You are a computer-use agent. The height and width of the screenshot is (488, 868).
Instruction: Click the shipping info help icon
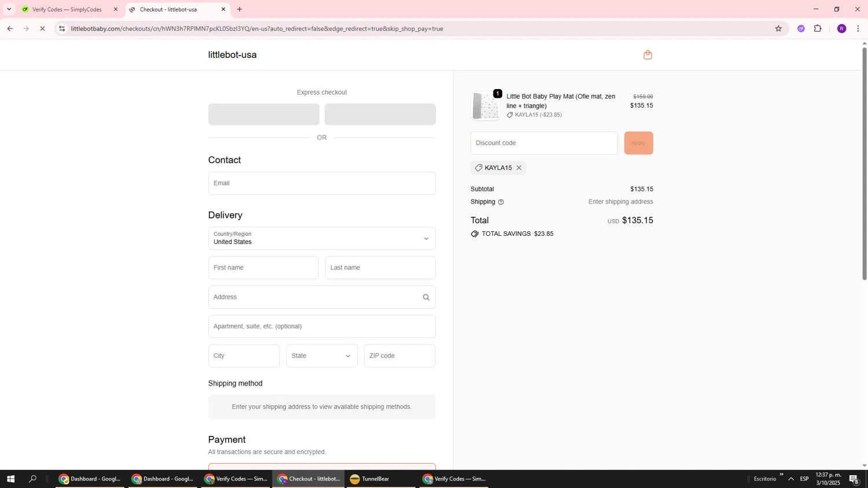click(501, 202)
